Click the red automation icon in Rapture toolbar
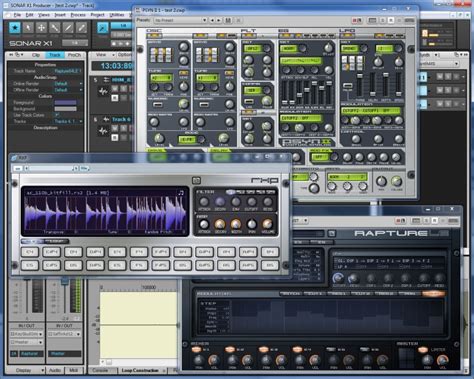Viewport: 474px width, 379px height. 400,220
